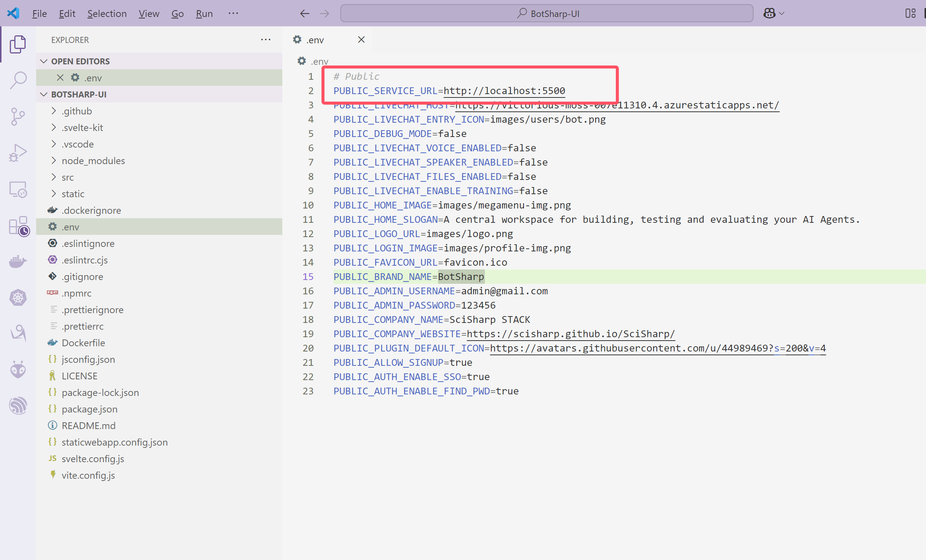The width and height of the screenshot is (926, 560).
Task: Open vite.config.js file
Action: click(x=159, y=475)
